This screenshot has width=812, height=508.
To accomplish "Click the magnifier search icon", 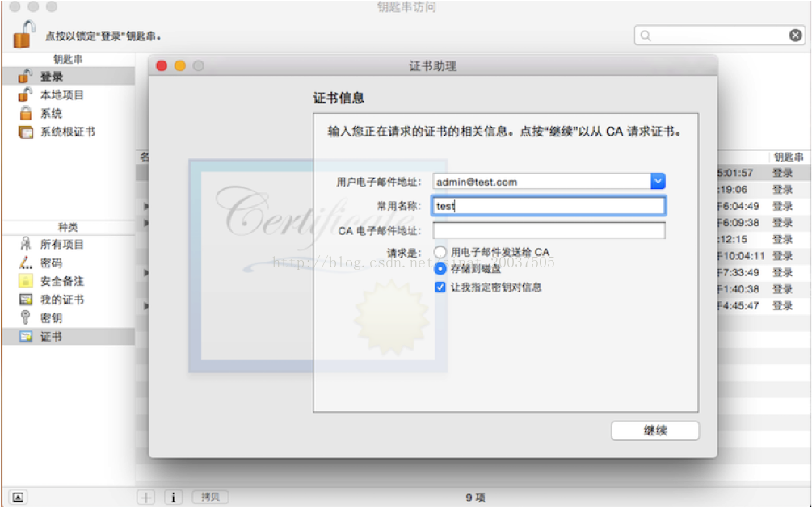I will [646, 36].
